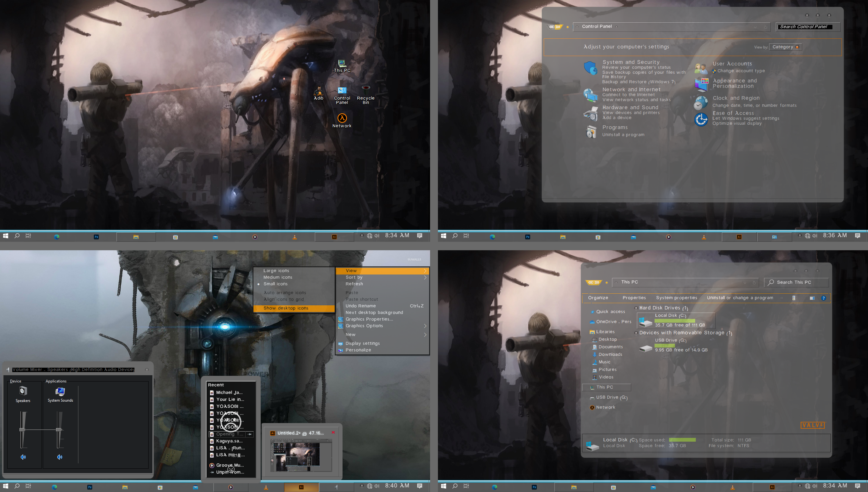Click the Illustrator icon on the 8:40 AM taskbar
This screenshot has height=492, width=868.
(301, 487)
